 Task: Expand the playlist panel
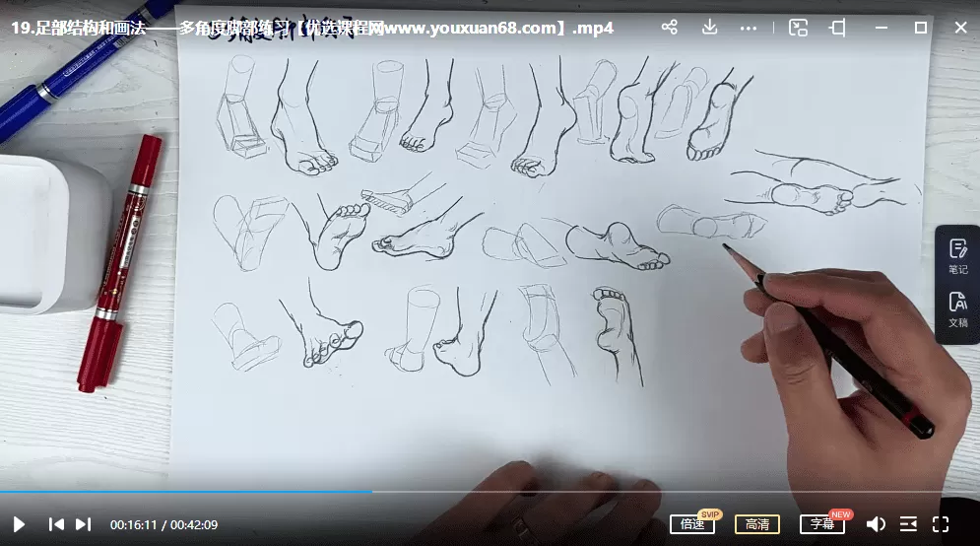[x=908, y=524]
